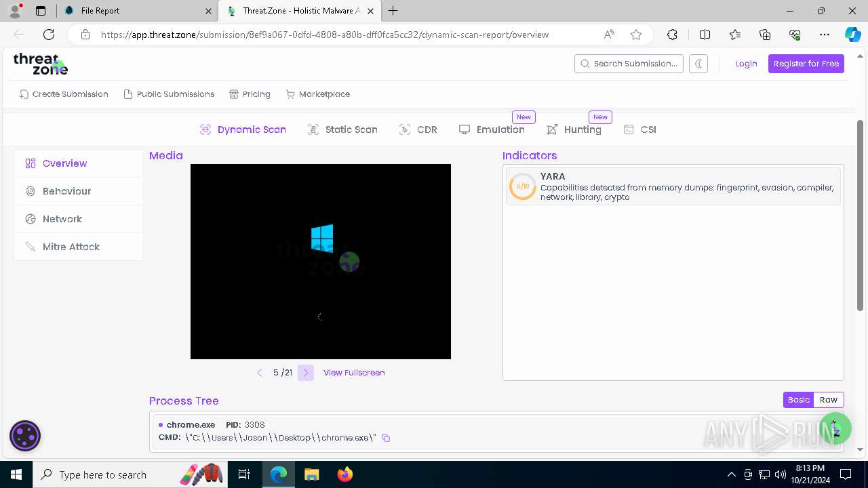Launch Firefox from taskbar
This screenshot has width=868, height=488.
[x=345, y=474]
